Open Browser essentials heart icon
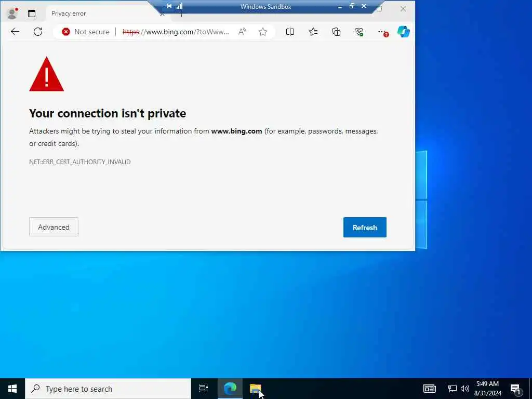The width and height of the screenshot is (532, 399). [359, 32]
